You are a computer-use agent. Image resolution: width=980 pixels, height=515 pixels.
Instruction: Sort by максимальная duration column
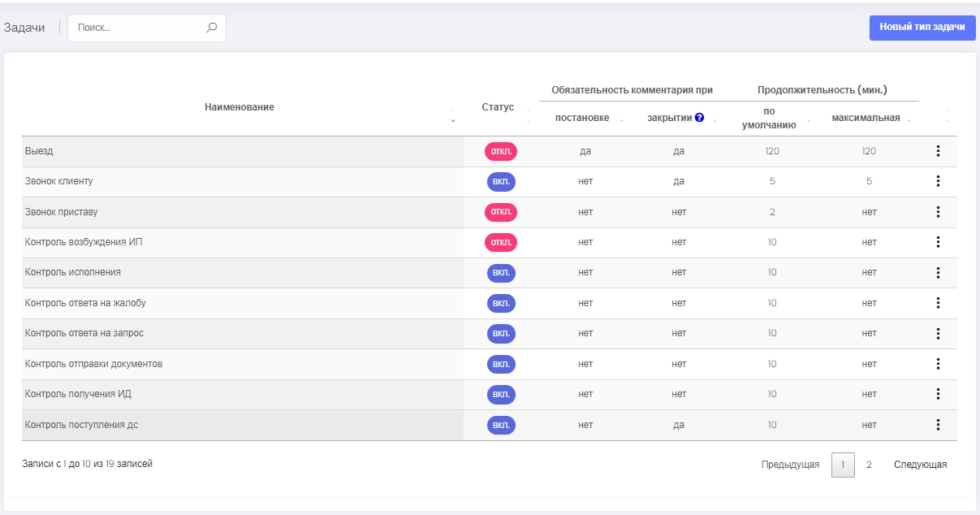pyautogui.click(x=866, y=118)
